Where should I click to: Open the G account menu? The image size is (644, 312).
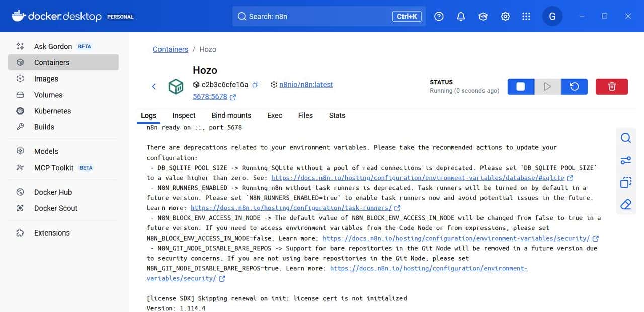(x=552, y=16)
